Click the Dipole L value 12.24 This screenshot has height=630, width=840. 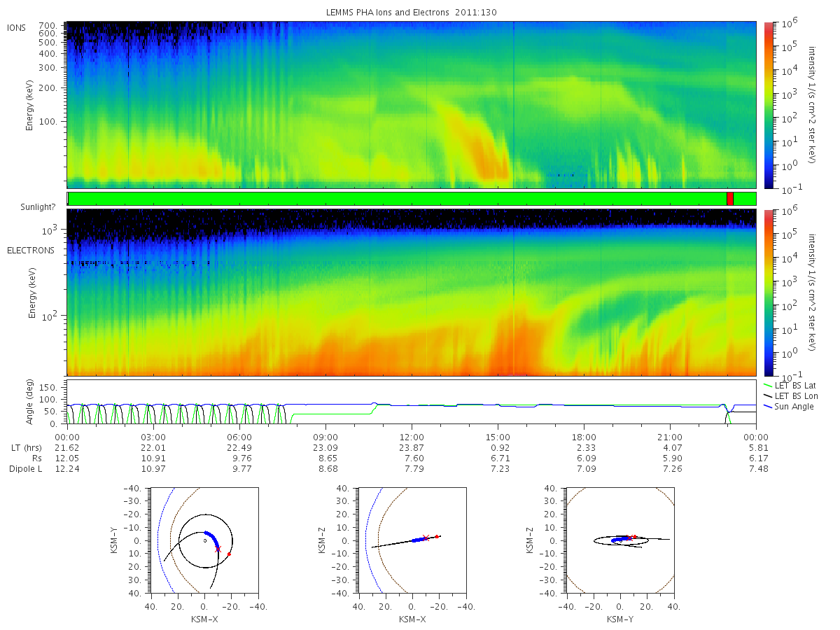[67, 469]
